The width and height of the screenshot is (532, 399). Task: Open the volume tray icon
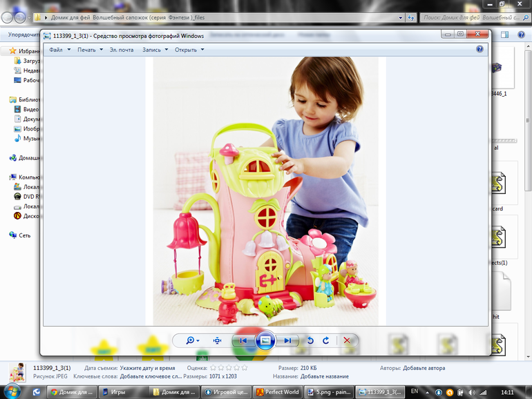click(472, 393)
